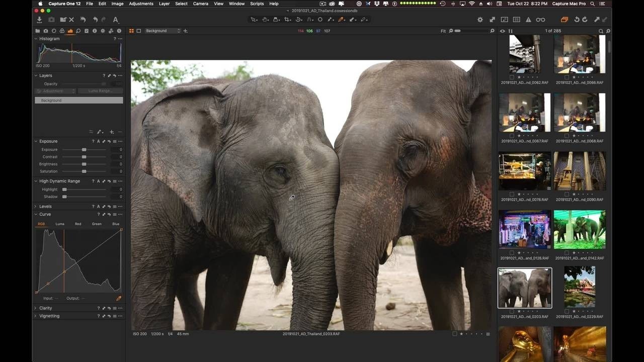Select the Keystone tool
The height and width of the screenshot is (362, 644).
(x=309, y=20)
